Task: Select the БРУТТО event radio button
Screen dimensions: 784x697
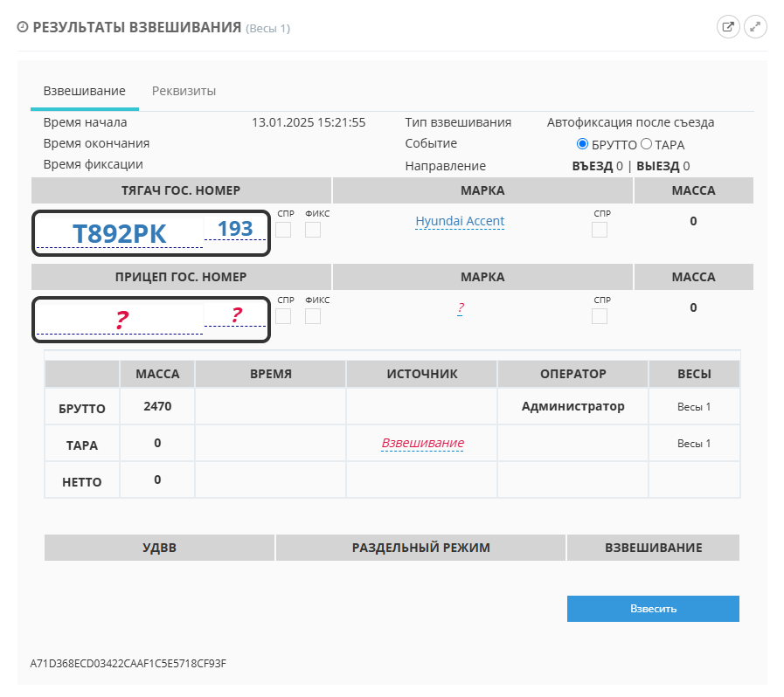Action: (x=583, y=144)
